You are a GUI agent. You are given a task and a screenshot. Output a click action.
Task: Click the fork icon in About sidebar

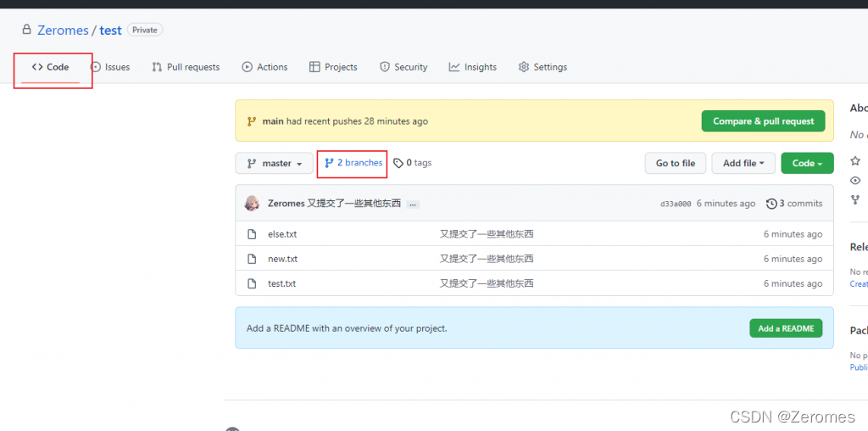click(x=855, y=199)
